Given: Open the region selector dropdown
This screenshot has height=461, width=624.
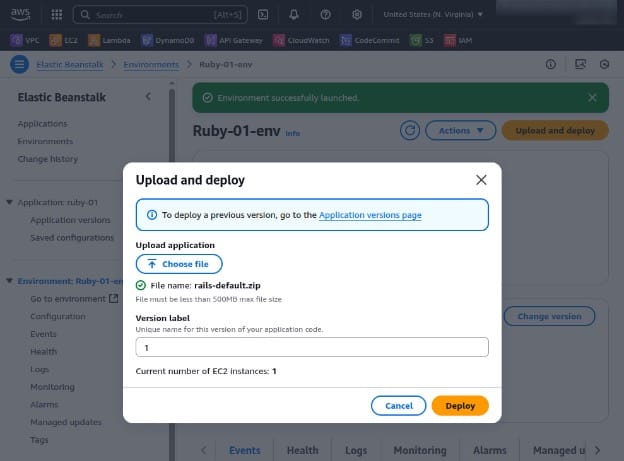Looking at the screenshot, I should coord(433,14).
